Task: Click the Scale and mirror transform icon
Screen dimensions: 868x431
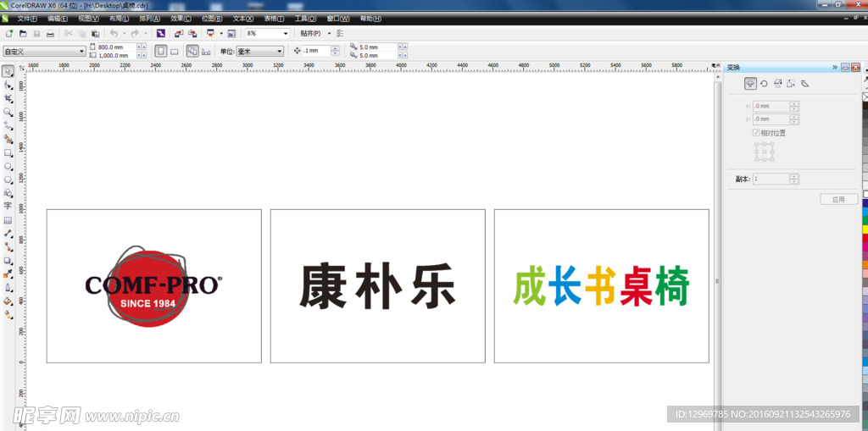Action: pyautogui.click(x=777, y=83)
